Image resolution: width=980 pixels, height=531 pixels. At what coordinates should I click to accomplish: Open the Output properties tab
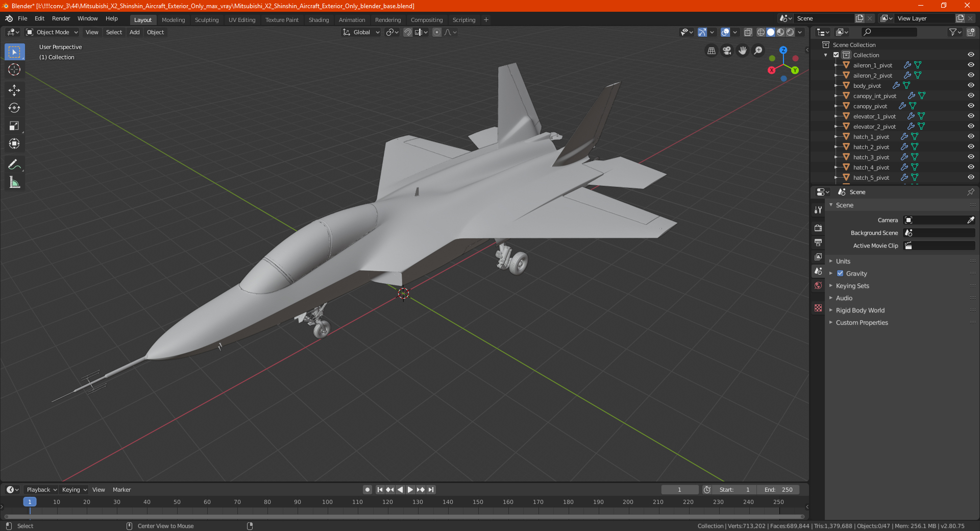(x=818, y=242)
